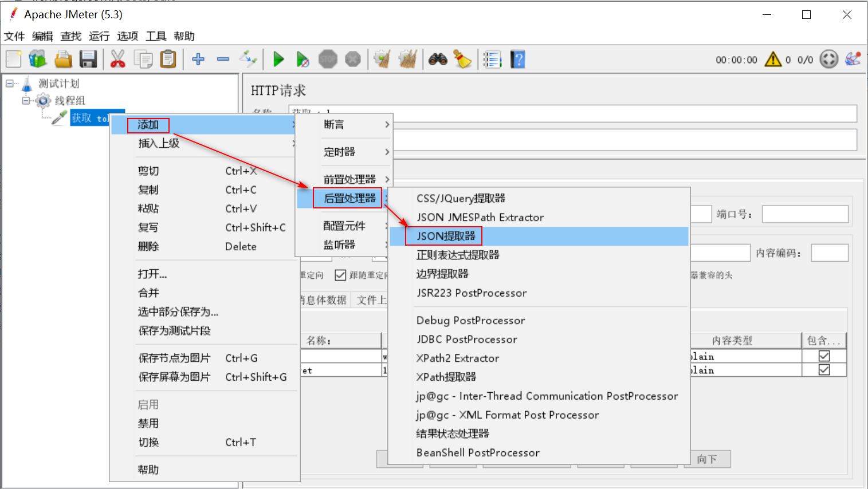Open the 编辑 menu
The image size is (868, 489).
point(42,36)
